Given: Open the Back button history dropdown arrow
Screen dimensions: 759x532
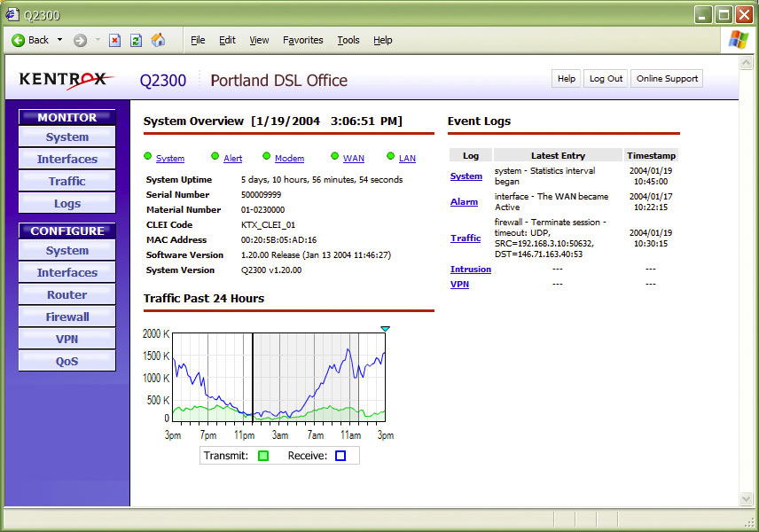Looking at the screenshot, I should pyautogui.click(x=60, y=40).
